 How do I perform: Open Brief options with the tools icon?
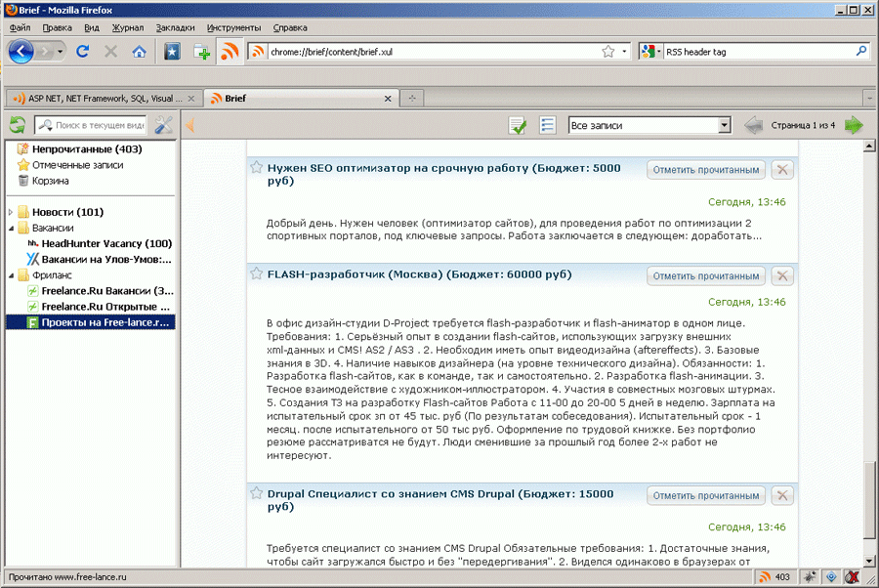click(164, 125)
